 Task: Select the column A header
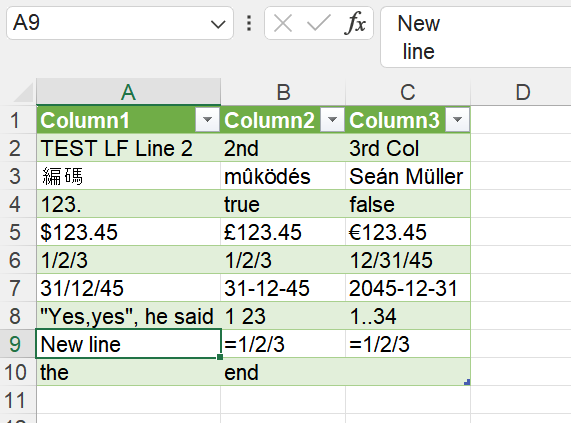[x=129, y=92]
